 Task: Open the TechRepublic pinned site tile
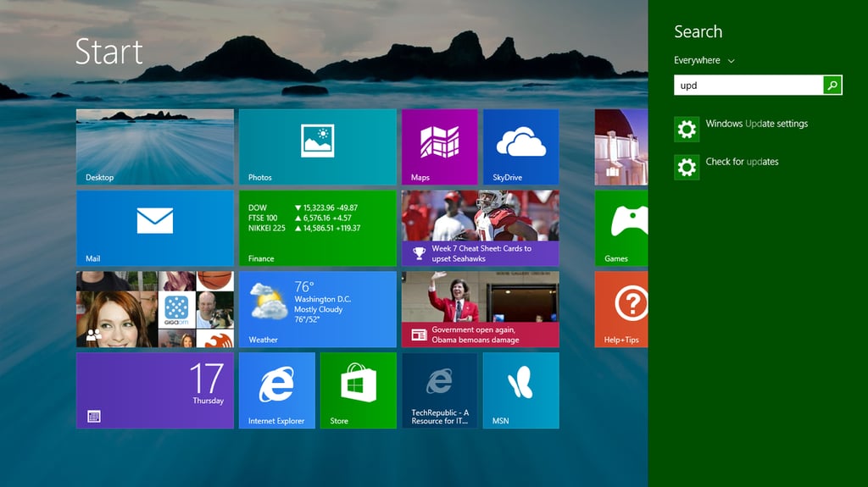pos(440,390)
